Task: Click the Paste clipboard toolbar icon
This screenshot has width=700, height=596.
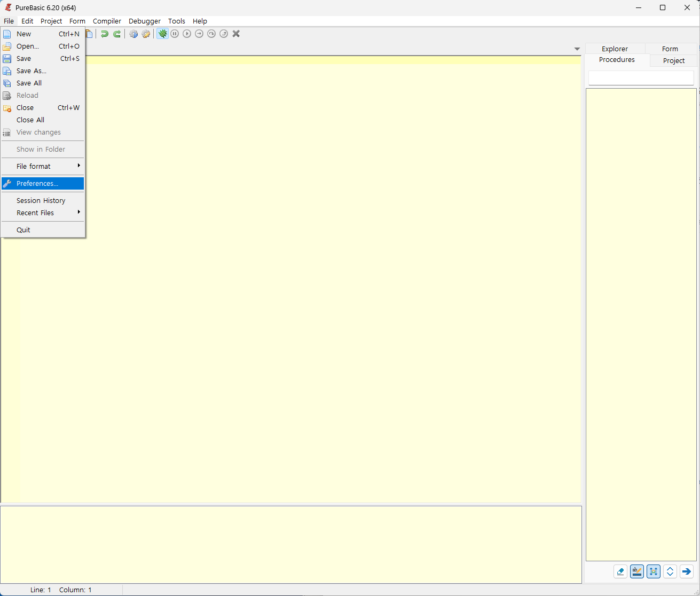Action: coord(89,34)
